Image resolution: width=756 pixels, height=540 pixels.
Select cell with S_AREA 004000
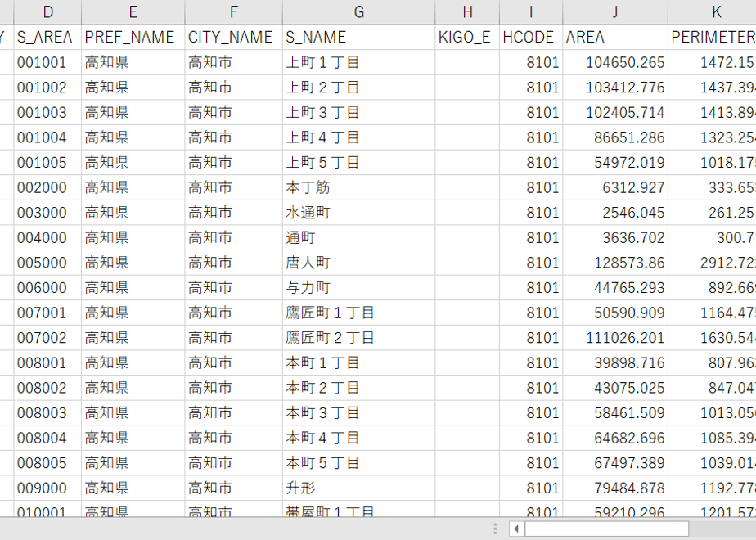(47, 238)
